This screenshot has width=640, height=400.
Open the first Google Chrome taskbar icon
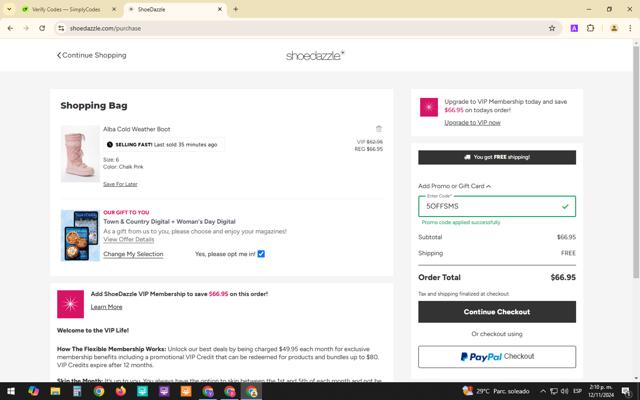click(x=99, y=391)
